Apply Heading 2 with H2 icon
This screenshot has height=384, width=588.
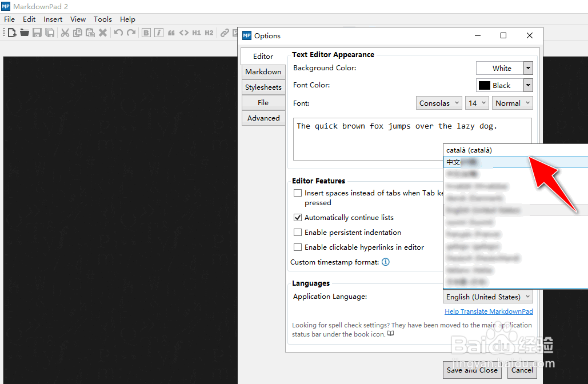click(x=209, y=33)
